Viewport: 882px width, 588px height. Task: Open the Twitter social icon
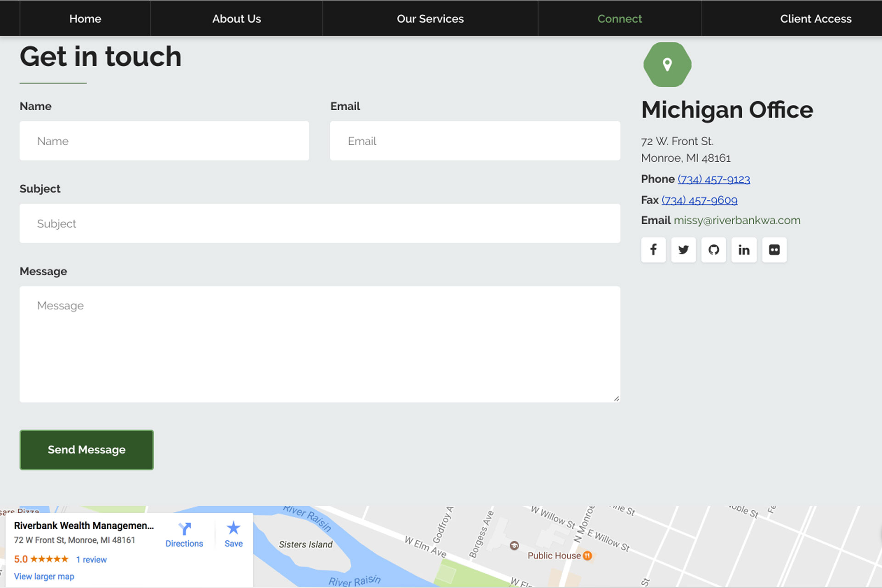click(683, 250)
